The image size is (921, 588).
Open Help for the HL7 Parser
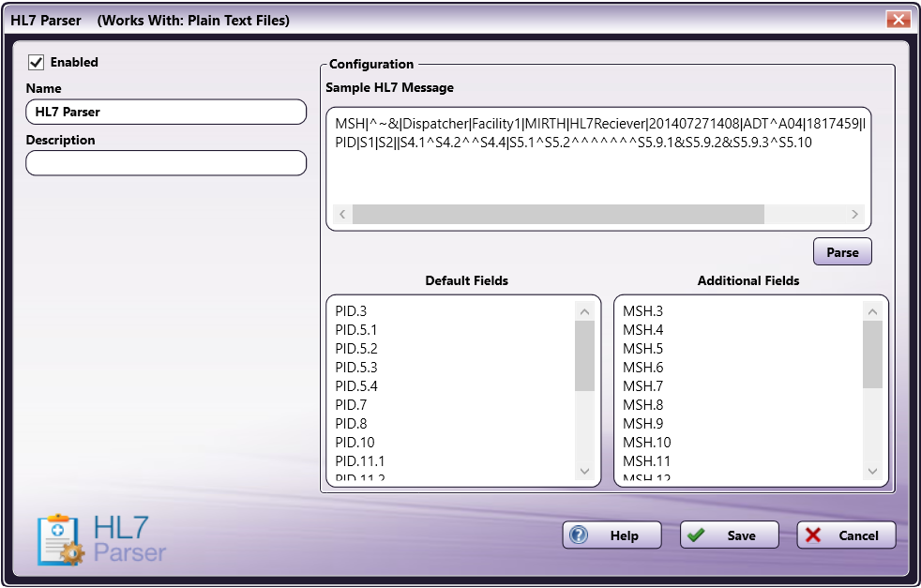612,535
